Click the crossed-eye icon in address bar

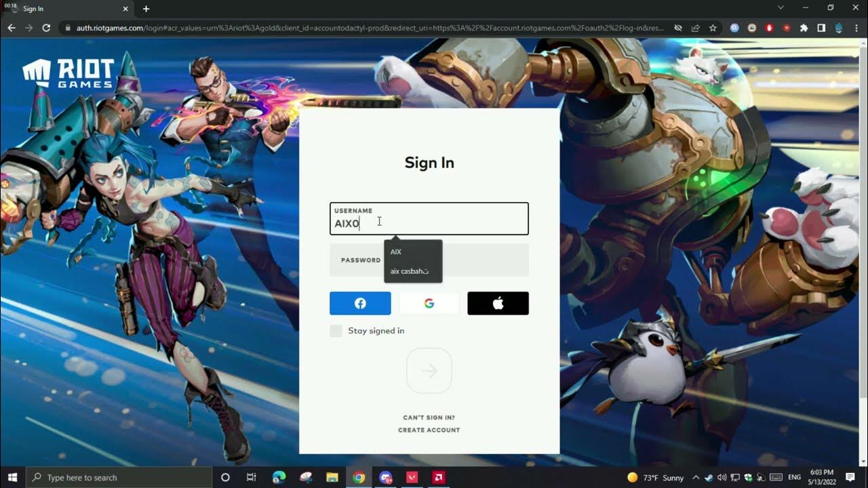click(x=677, y=28)
